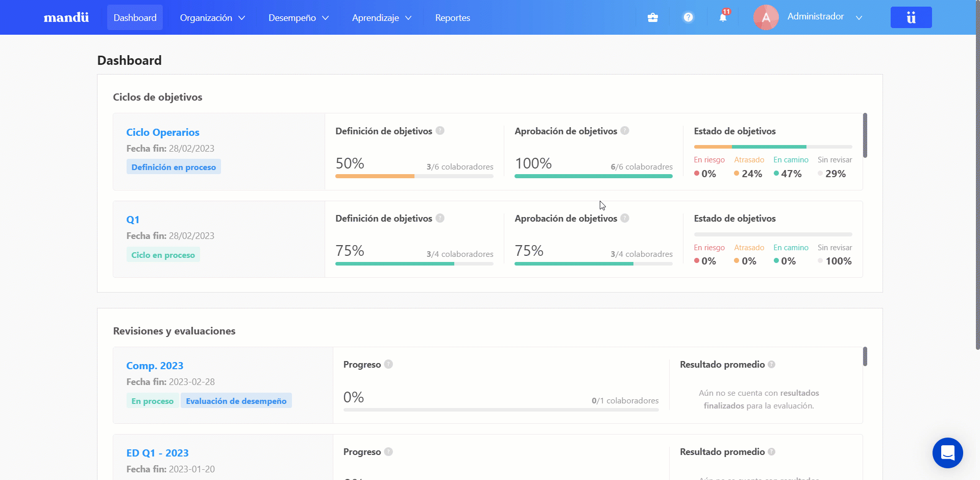Click the Ciclos de objetivos list scrollbar

click(x=865, y=135)
